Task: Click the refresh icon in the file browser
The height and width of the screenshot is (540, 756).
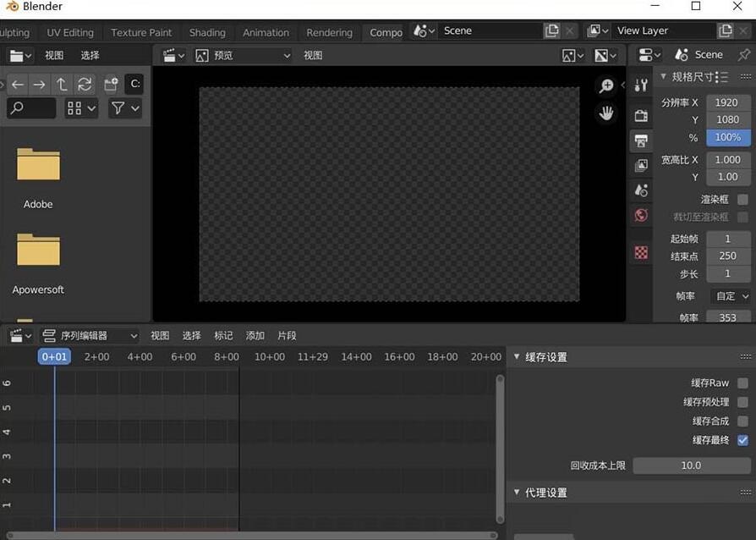Action: point(84,84)
